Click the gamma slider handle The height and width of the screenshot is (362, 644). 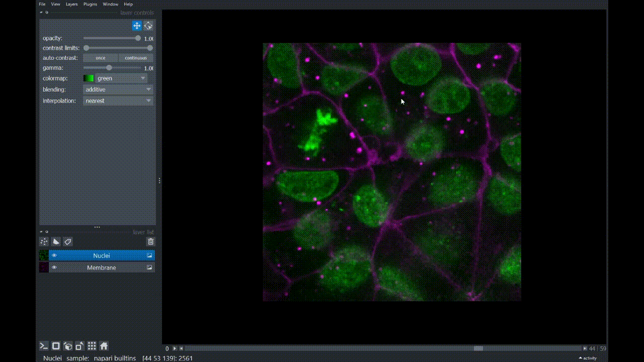(x=109, y=68)
